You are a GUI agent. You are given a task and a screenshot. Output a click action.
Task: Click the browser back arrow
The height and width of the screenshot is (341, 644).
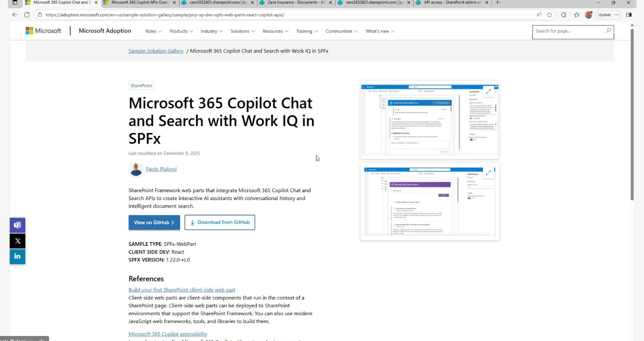tap(15, 15)
